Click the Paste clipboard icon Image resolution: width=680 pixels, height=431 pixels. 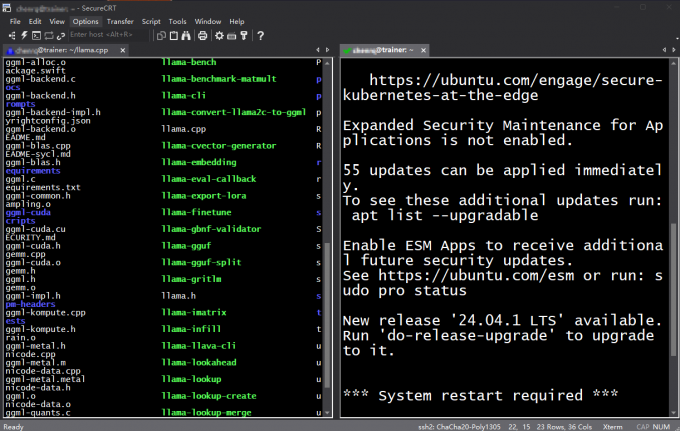[174, 36]
